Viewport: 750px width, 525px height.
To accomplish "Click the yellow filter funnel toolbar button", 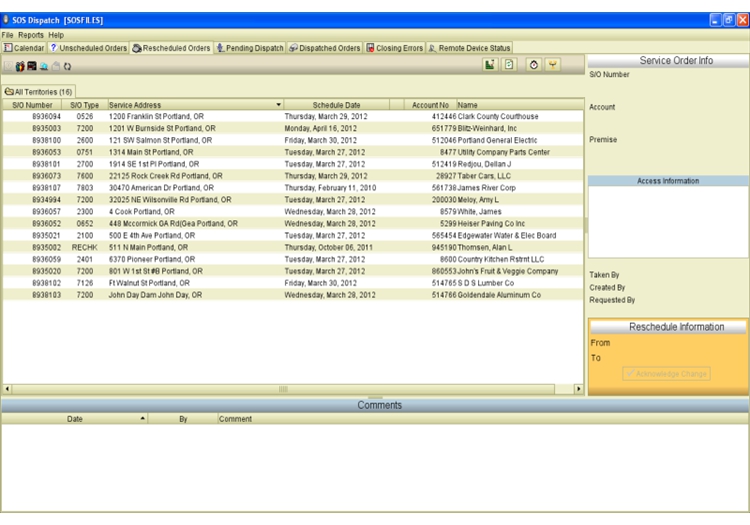I will coord(552,65).
